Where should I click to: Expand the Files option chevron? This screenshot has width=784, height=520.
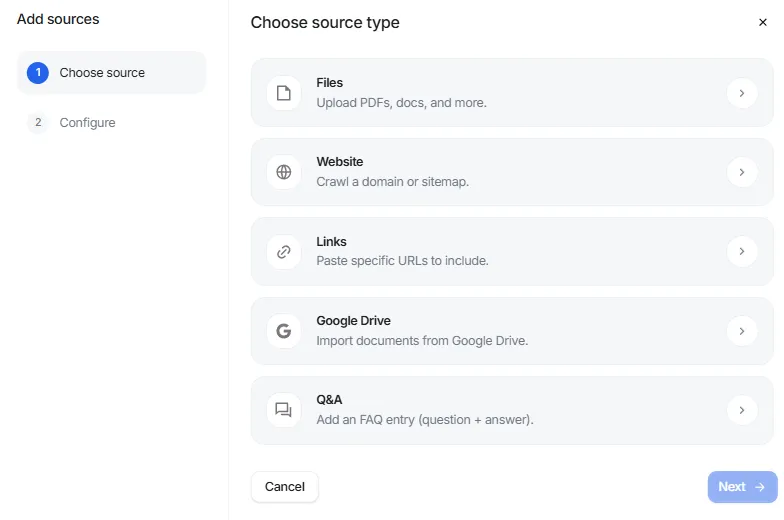point(741,93)
